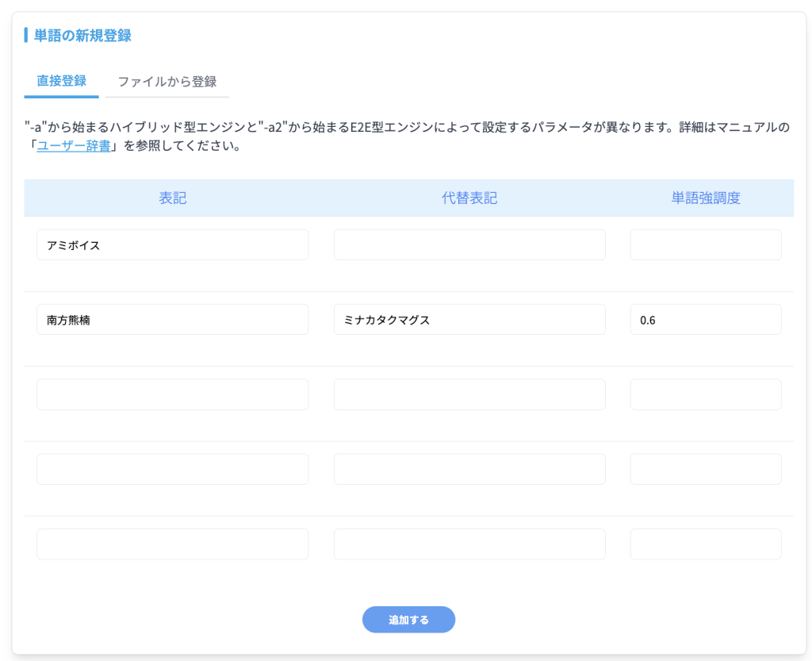The width and height of the screenshot is (812, 661).
Task: Focus the fourth row's 代替表記 field
Action: (x=469, y=469)
